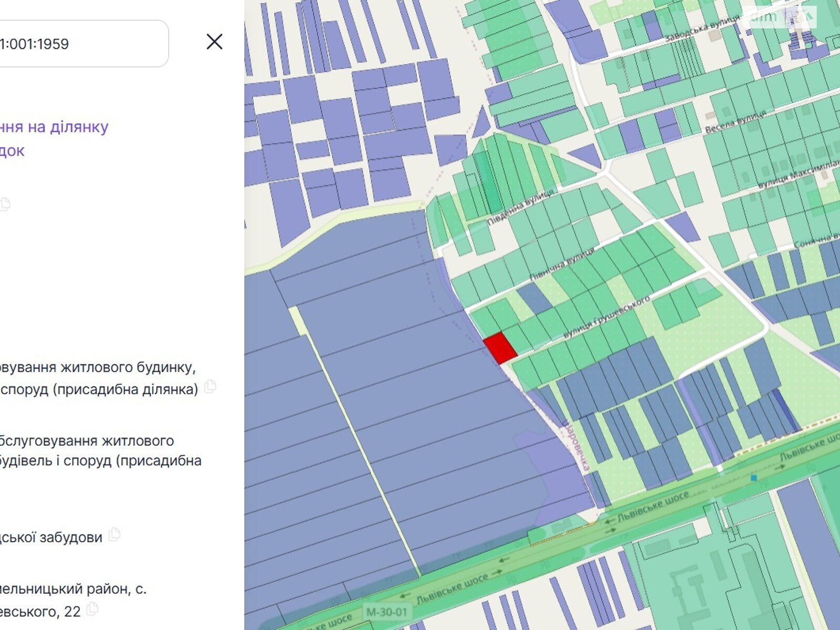
Task: Click the M-30-01 road badge
Action: pos(386,612)
